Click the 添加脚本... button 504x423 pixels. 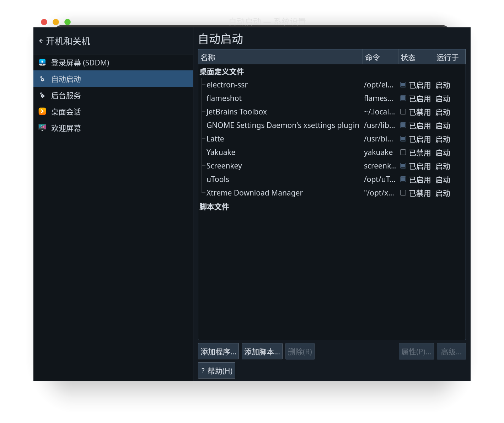click(x=262, y=352)
